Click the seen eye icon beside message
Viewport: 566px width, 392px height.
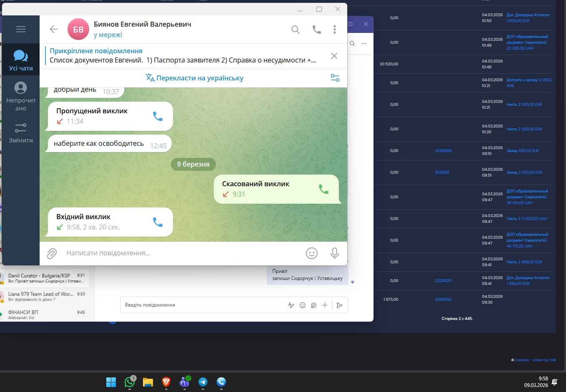pyautogui.click(x=353, y=282)
